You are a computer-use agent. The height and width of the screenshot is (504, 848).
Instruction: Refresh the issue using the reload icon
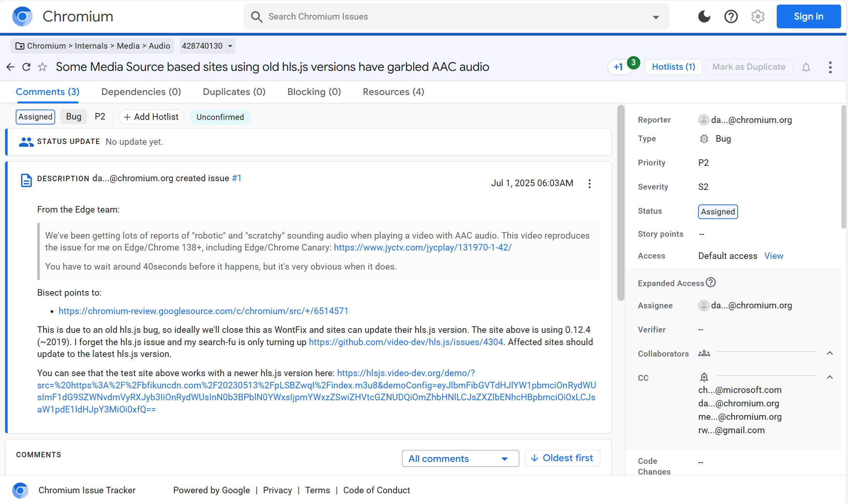[x=26, y=67]
